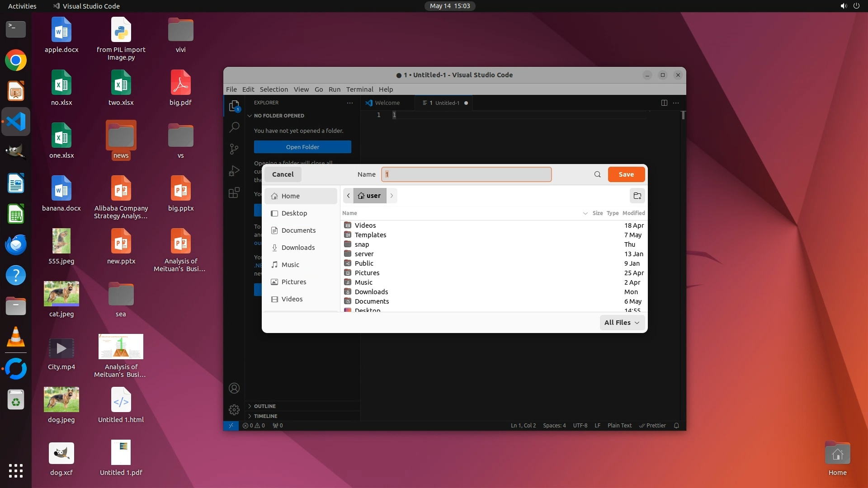Switch to the Welcome tab
Image resolution: width=868 pixels, height=488 pixels.
pyautogui.click(x=387, y=103)
